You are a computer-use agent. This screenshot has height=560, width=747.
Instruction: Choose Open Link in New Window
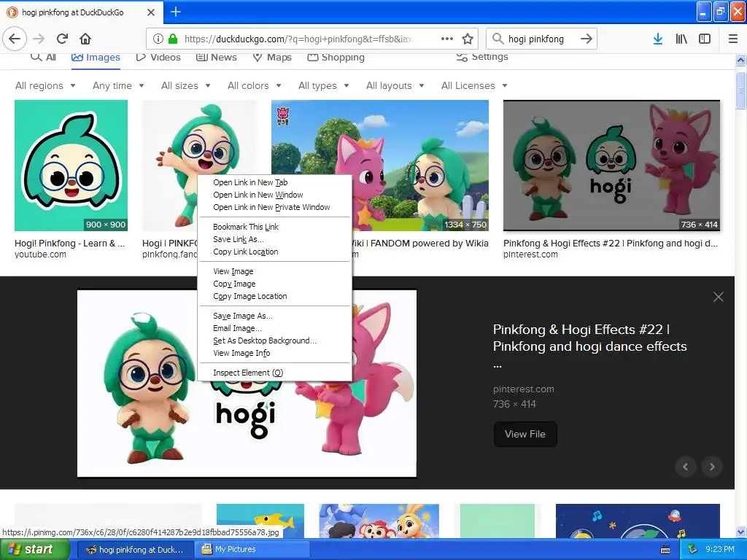coord(275,195)
